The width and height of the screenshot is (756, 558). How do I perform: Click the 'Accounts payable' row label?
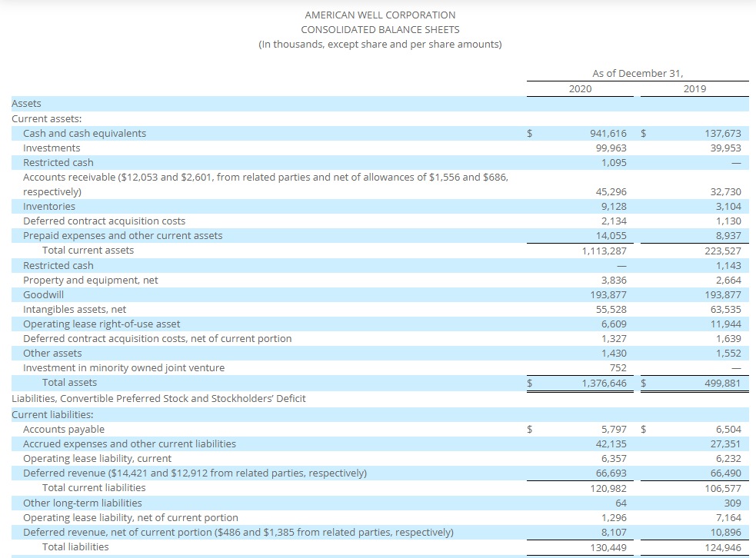64,430
